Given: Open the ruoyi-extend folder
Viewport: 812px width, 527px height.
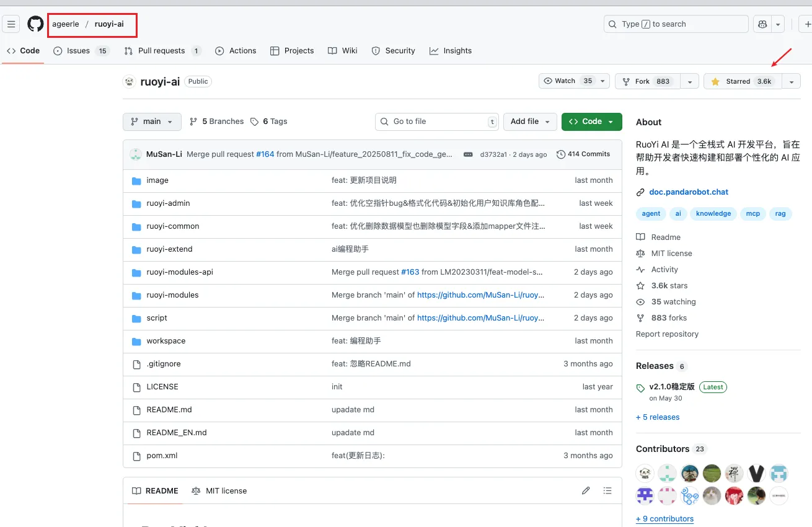Looking at the screenshot, I should (169, 249).
